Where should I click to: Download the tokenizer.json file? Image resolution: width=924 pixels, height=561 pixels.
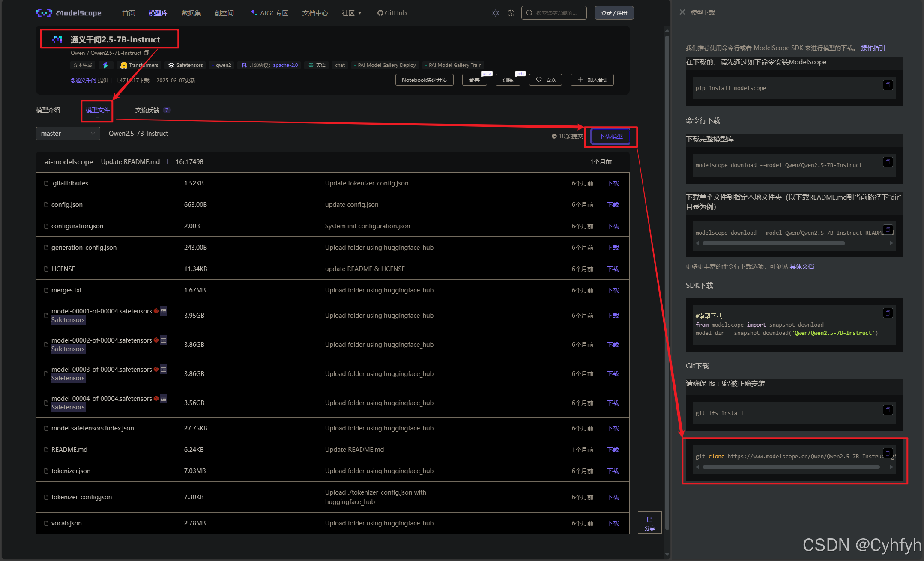tap(613, 471)
